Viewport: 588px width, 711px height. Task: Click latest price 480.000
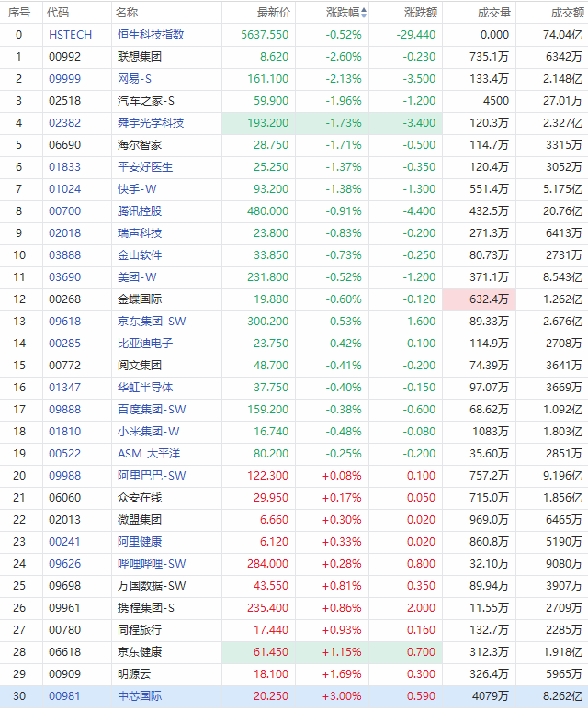coord(268,211)
